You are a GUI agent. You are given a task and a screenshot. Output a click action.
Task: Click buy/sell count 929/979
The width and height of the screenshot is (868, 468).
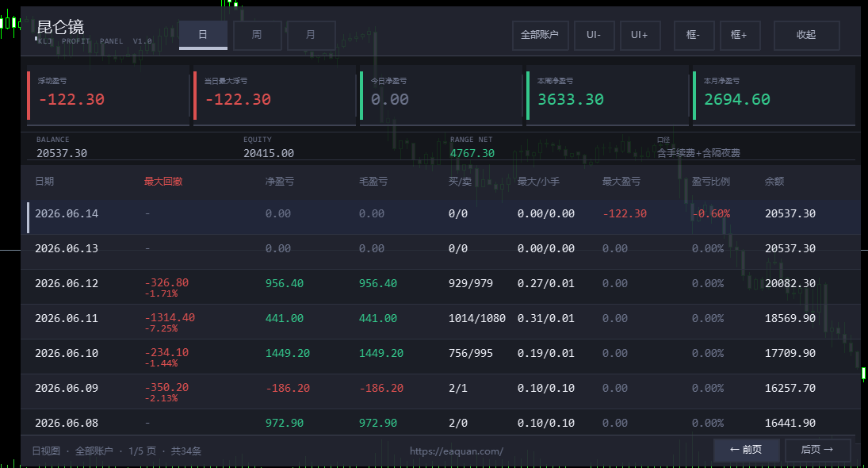coord(471,283)
